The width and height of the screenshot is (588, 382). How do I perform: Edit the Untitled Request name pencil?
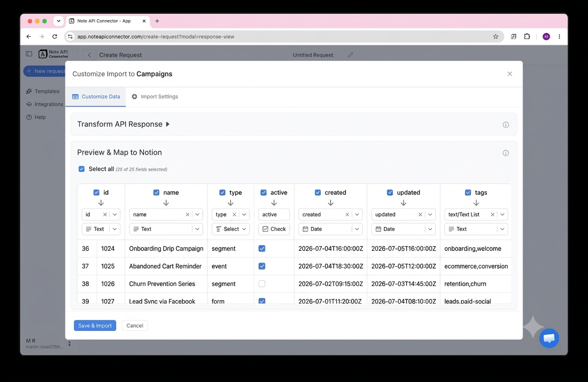click(x=350, y=55)
